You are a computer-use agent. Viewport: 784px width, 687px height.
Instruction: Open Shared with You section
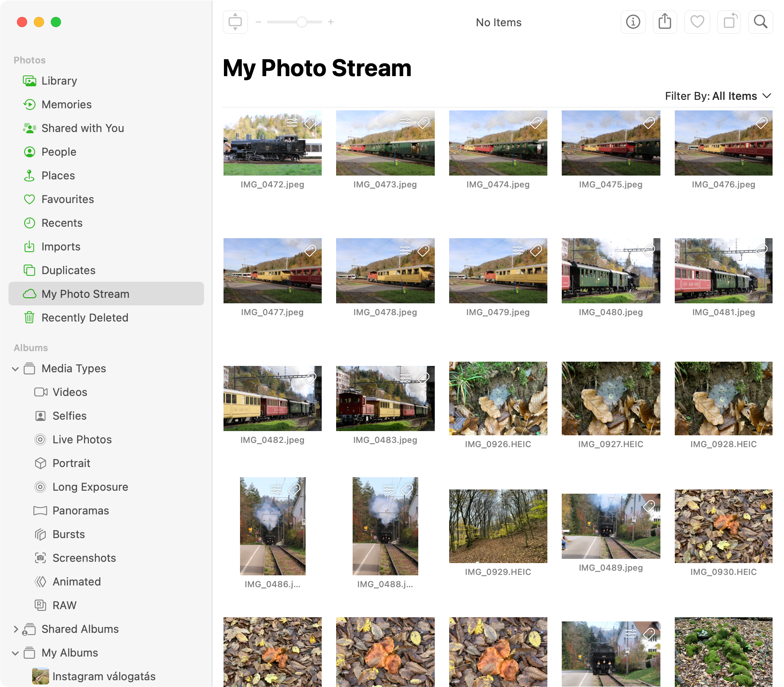click(106, 128)
